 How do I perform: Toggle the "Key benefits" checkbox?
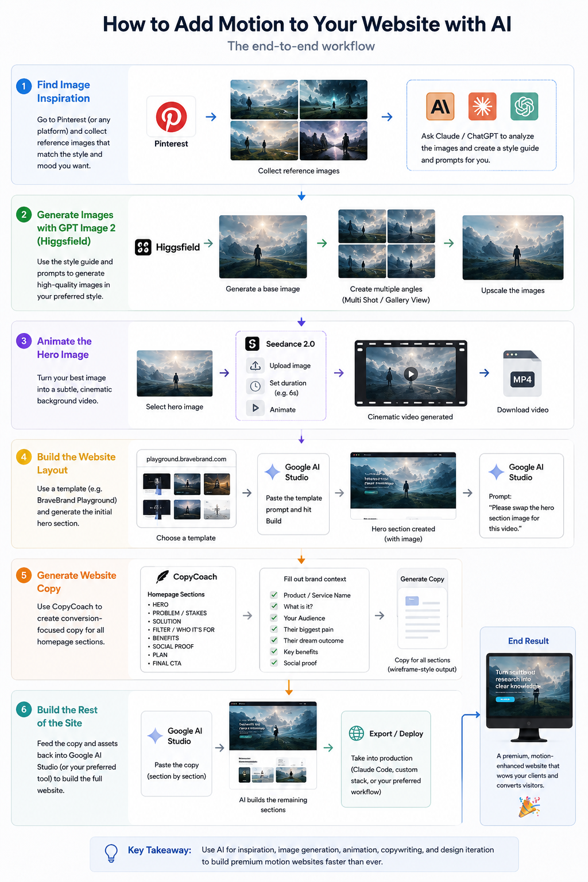pos(274,652)
